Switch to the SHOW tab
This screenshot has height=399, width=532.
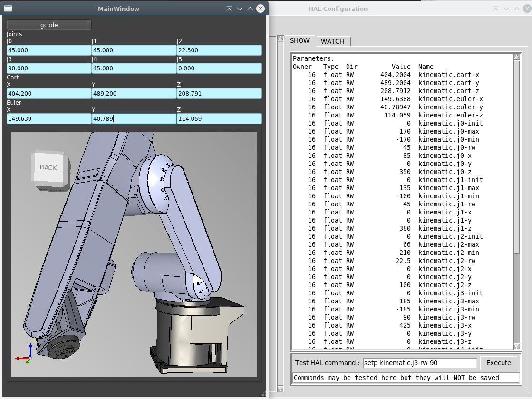300,41
